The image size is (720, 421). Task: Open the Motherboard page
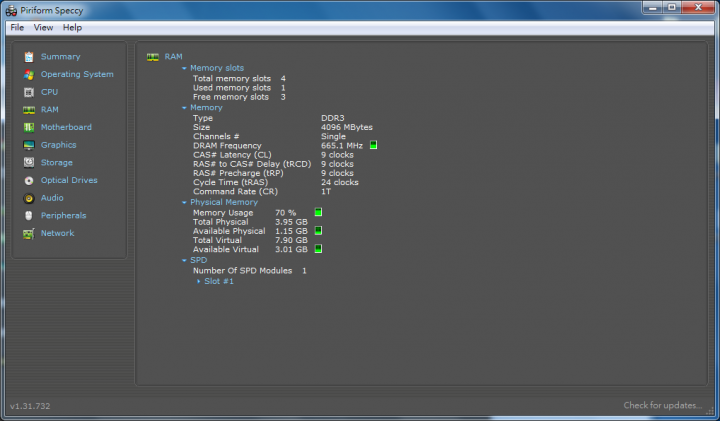coord(66,127)
